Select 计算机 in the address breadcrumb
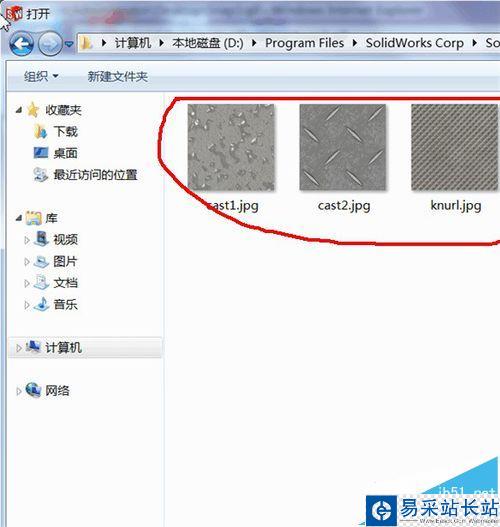The image size is (500, 527). (x=133, y=43)
